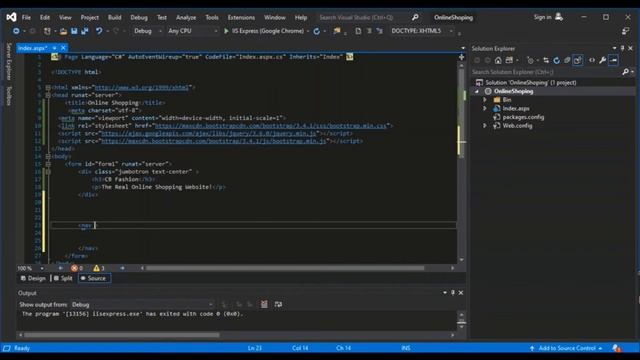Click the Pending Changes Filter clock icon
Image resolution: width=640 pixels, height=360 pixels.
(x=530, y=60)
